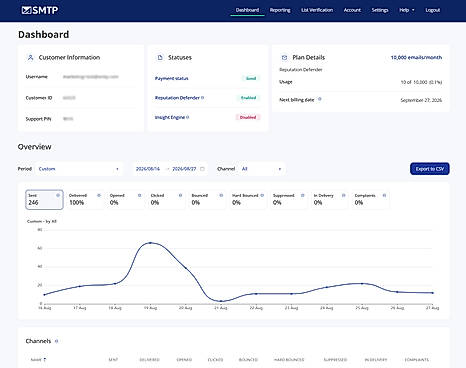This screenshot has width=466, height=368.
Task: Click the Next billing date info icon
Action: click(320, 99)
